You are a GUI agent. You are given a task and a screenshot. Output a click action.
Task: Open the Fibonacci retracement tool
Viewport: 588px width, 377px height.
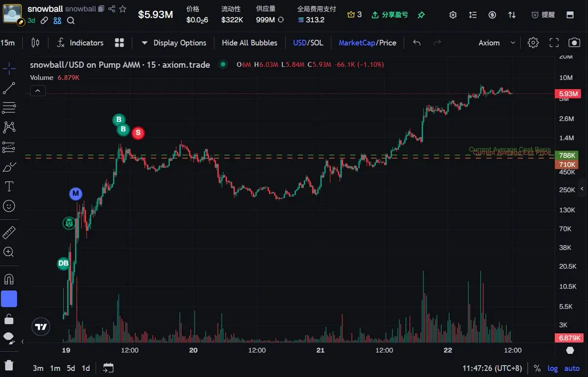click(x=9, y=108)
